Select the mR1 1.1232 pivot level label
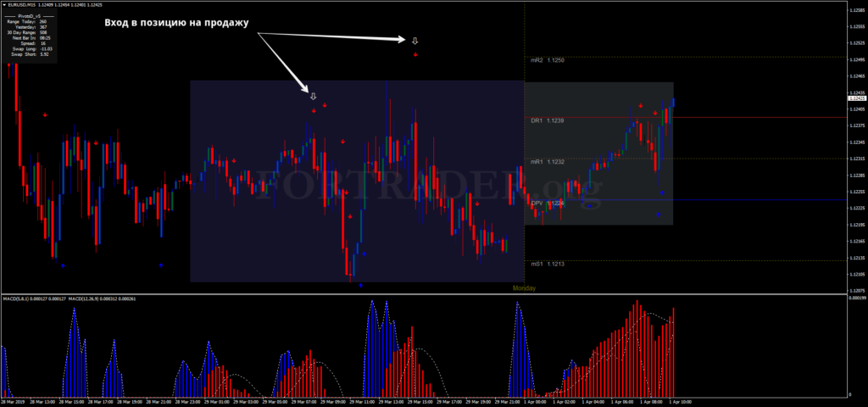Screen dimensions: 868x407 click(x=547, y=161)
